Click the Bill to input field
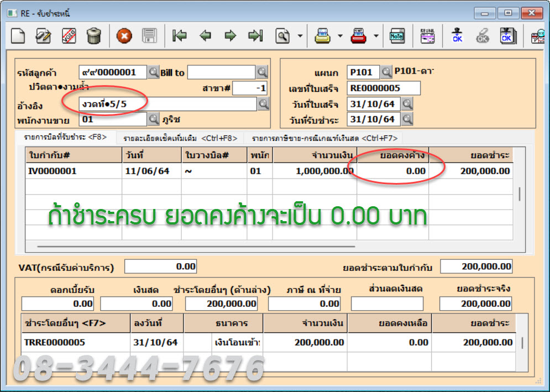This screenshot has height=392, width=550. pos(221,72)
